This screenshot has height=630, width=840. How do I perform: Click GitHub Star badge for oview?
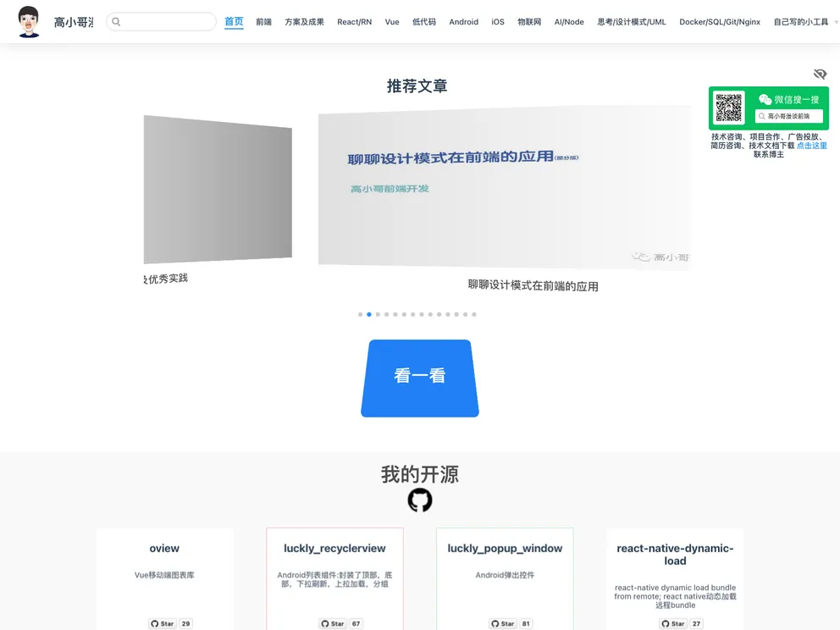click(x=163, y=624)
